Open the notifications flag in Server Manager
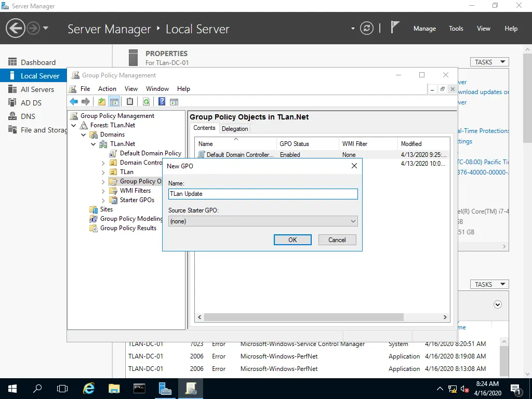532x399 pixels. (394, 27)
